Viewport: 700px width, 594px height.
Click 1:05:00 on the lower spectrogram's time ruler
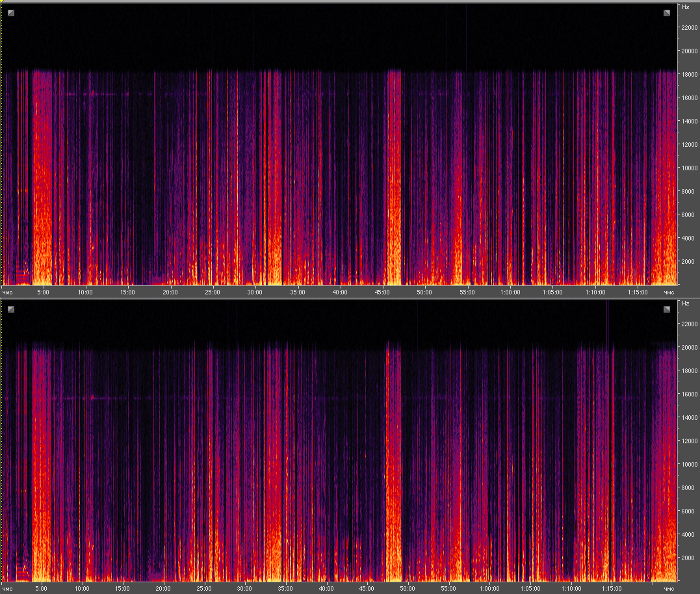(530, 589)
